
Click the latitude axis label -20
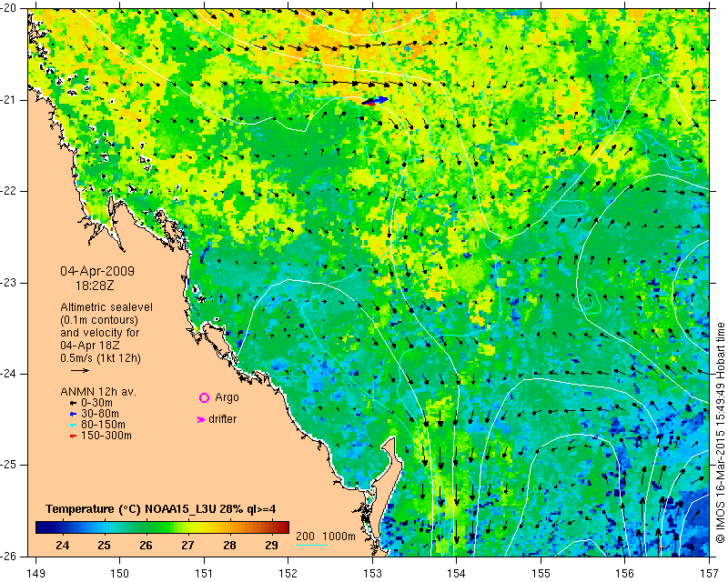click(x=8, y=8)
